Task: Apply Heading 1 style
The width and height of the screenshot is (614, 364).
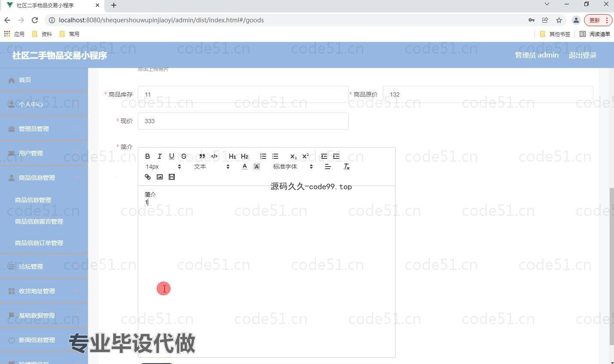Action: tap(232, 156)
